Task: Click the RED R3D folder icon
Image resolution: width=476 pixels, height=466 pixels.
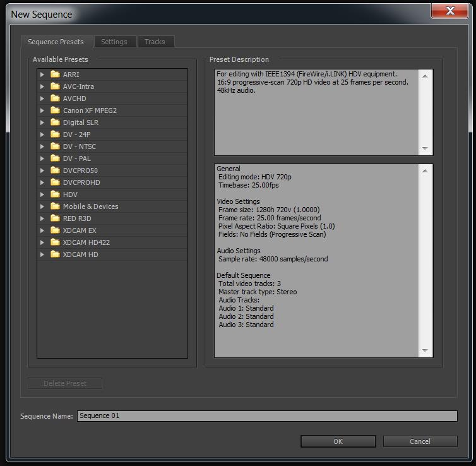Action: point(55,218)
